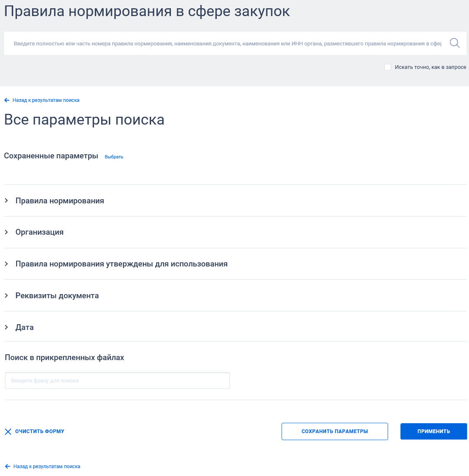
Task: Focus the attached files search phrase field
Action: (117, 380)
